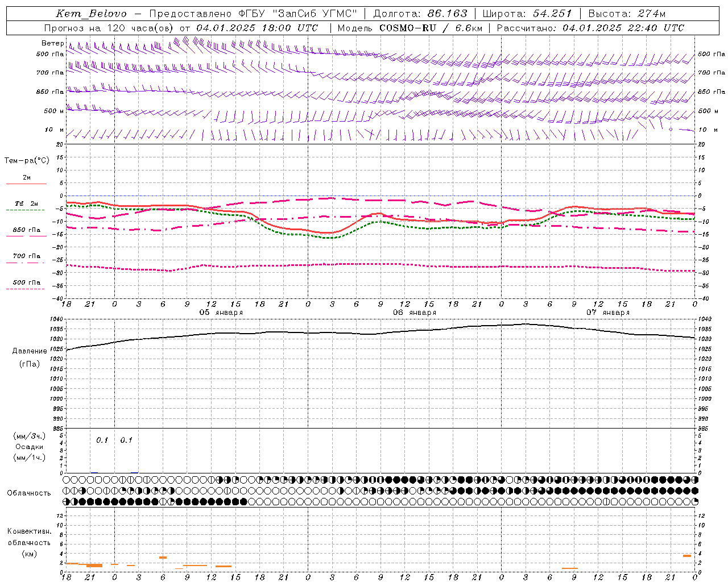This screenshot has height=582, width=728.
Task: Click the (мм/3ч.) precipitation unit label
Action: [30, 436]
